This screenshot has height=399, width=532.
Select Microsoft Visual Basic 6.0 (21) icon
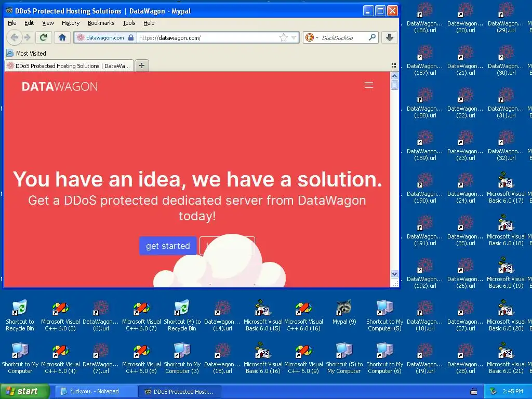(x=506, y=358)
